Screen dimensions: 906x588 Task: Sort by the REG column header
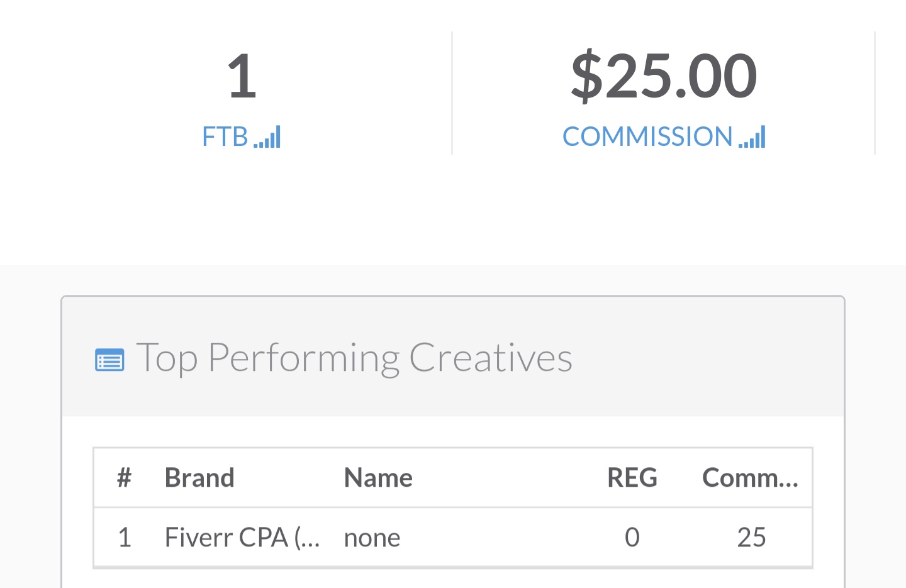(632, 478)
